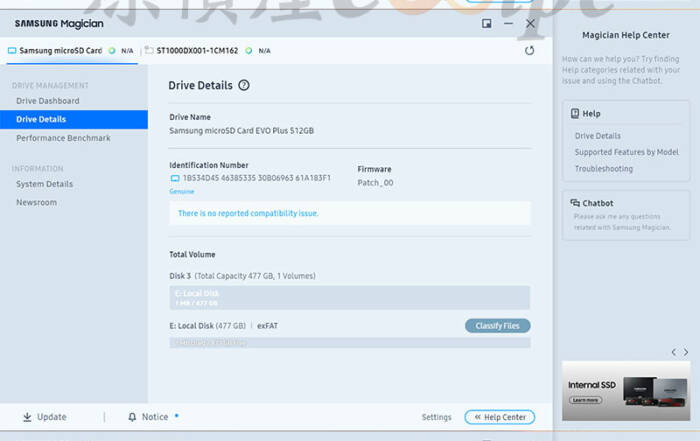Screen dimensions: 700x441
Task: Click Learn more on Internal SSD banner
Action: pos(585,400)
